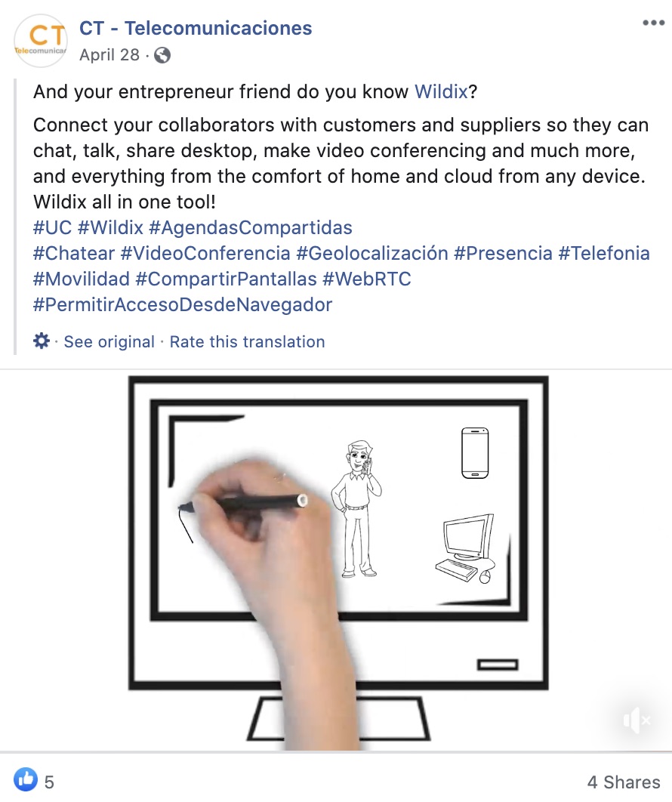This screenshot has height=802, width=672.
Task: Click the CT Telecomunicaciones profile picture
Action: 41,41
